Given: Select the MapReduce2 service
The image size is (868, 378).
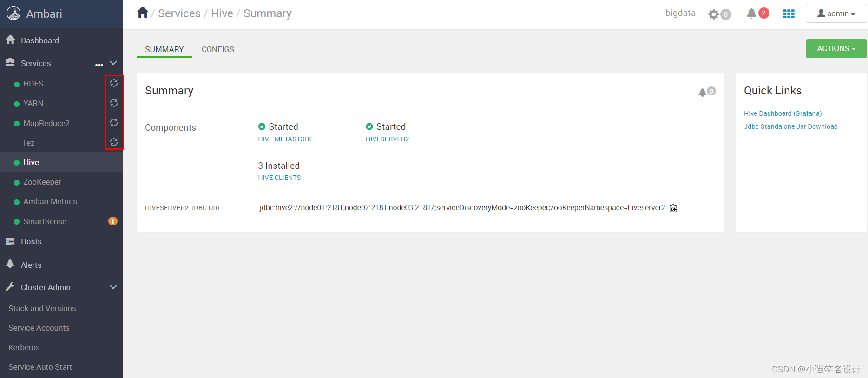Looking at the screenshot, I should pyautogui.click(x=46, y=123).
